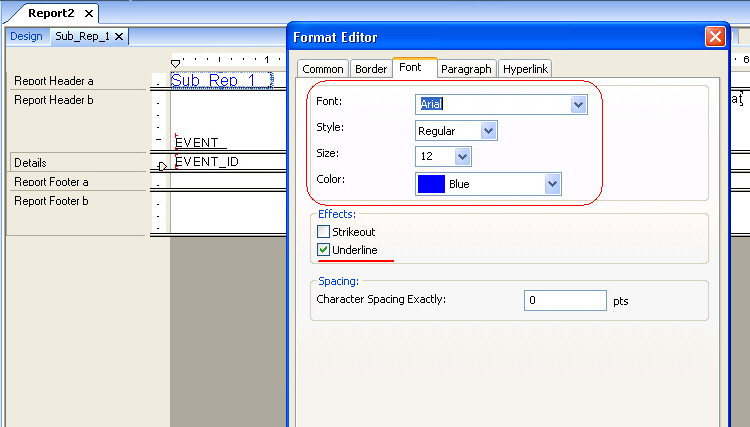
Task: Open the Size dropdown set to 12
Action: (461, 157)
